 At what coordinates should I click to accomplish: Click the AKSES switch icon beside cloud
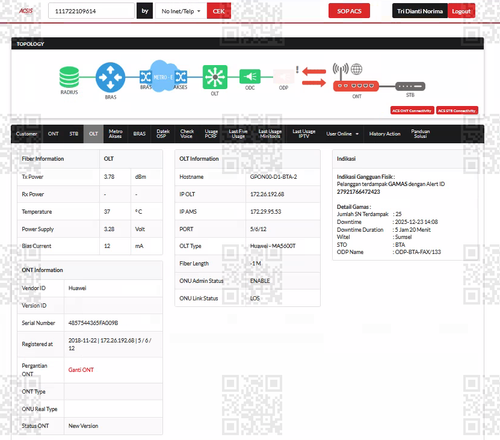(x=181, y=77)
